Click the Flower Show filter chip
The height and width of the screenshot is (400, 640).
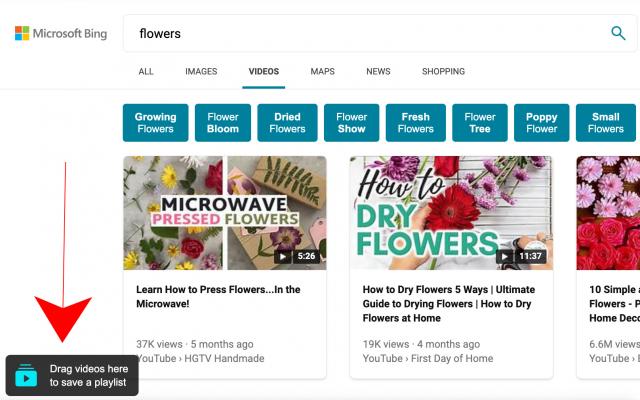click(351, 123)
